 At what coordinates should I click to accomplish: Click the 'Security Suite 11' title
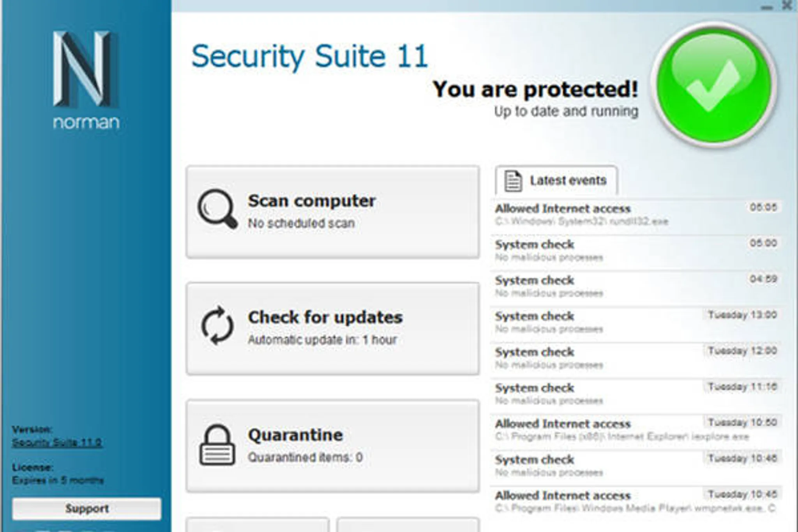[x=310, y=57]
